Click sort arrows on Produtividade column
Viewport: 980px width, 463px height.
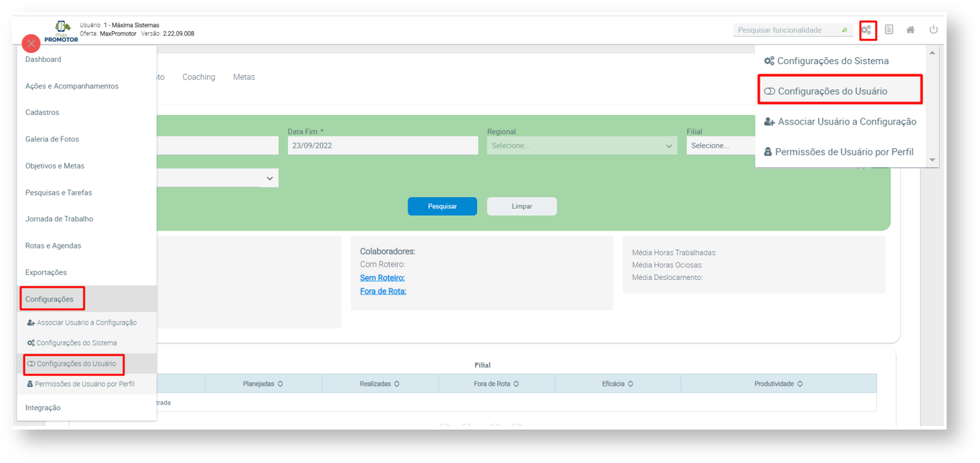point(800,384)
